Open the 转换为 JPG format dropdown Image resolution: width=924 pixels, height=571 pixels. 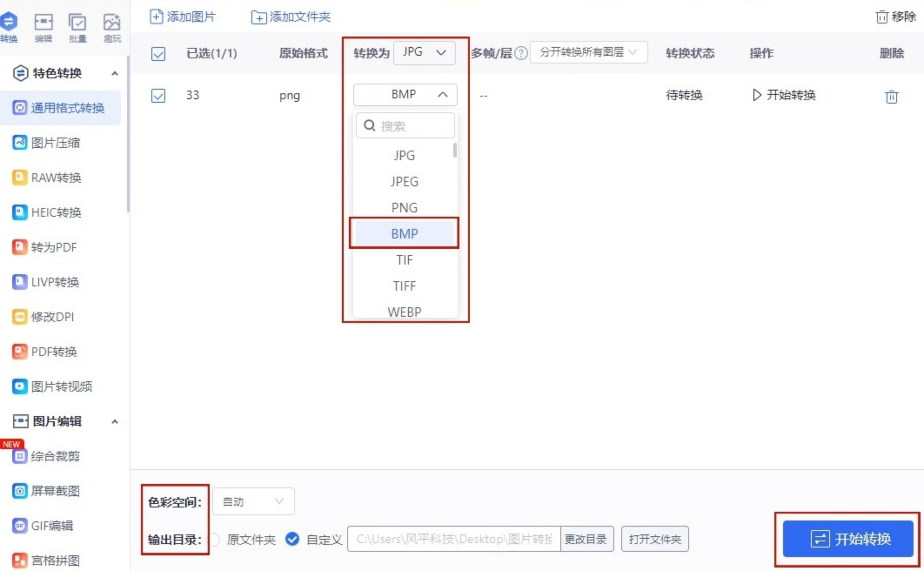click(x=424, y=53)
